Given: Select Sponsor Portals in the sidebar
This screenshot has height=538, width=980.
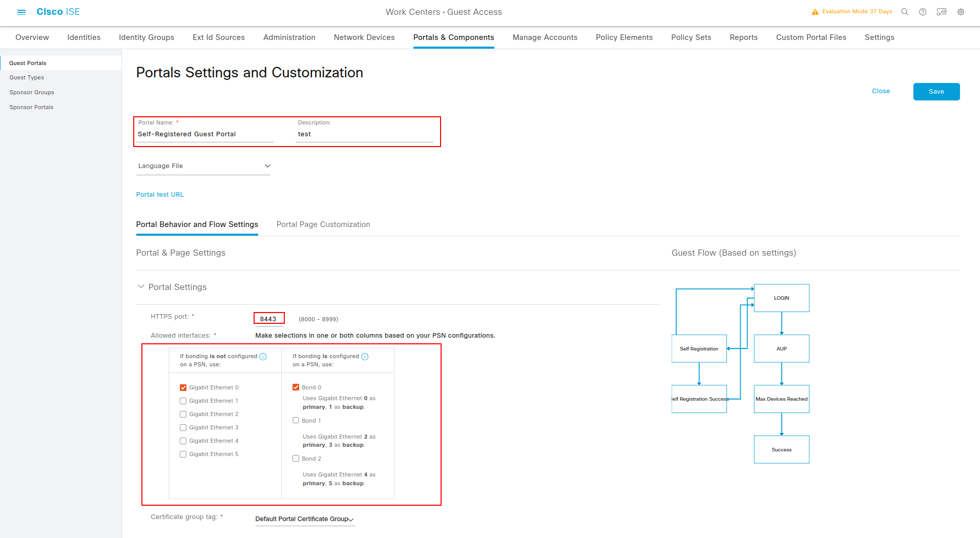Looking at the screenshot, I should coord(31,107).
